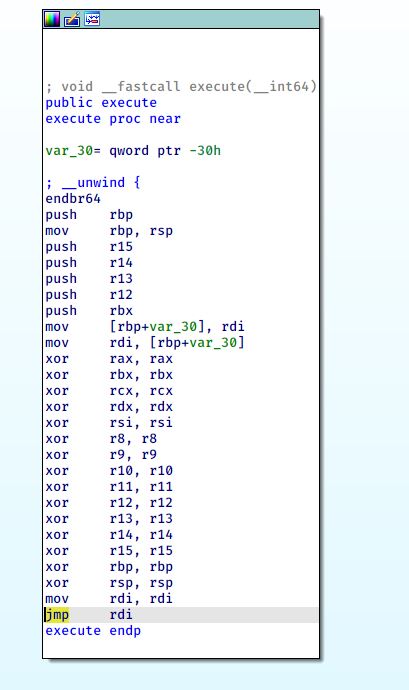Click the edit node comment pencil icon
This screenshot has width=409, height=690.
pyautogui.click(x=72, y=19)
